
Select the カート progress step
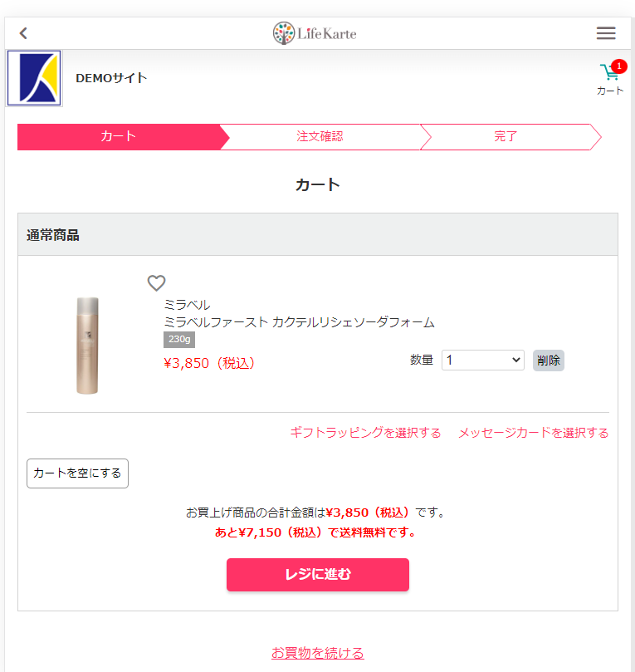pos(119,137)
